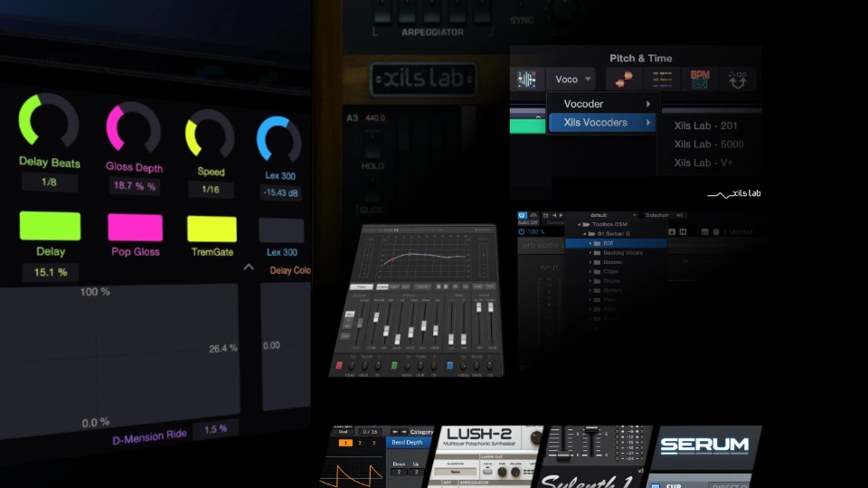Click the 120 tempo arrows icon
This screenshot has height=488, width=868.
pyautogui.click(x=738, y=80)
